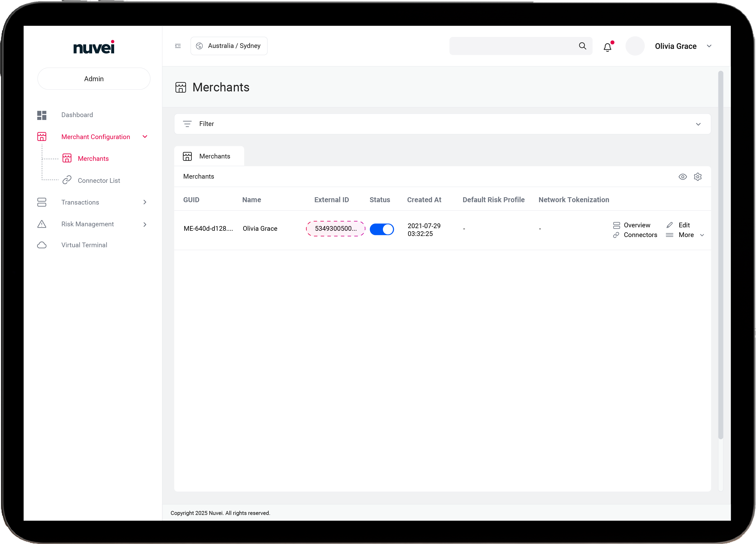The width and height of the screenshot is (756, 544).
Task: Click the Overview link
Action: [x=637, y=225]
